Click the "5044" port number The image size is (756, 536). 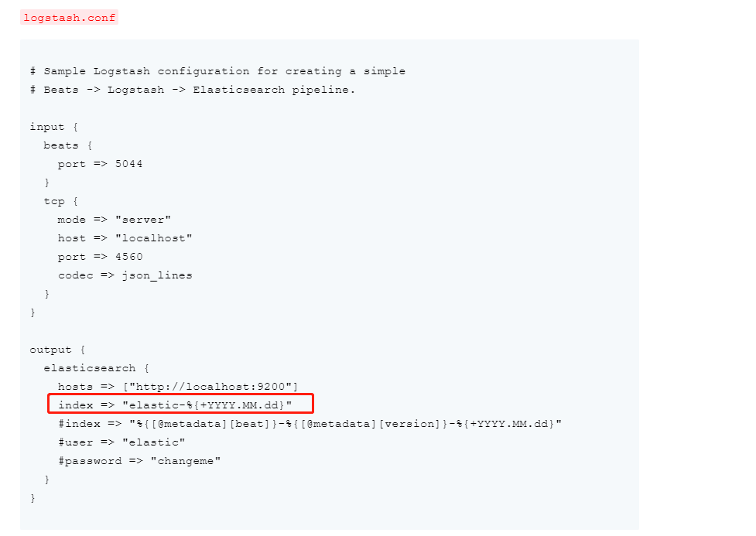pyautogui.click(x=128, y=164)
